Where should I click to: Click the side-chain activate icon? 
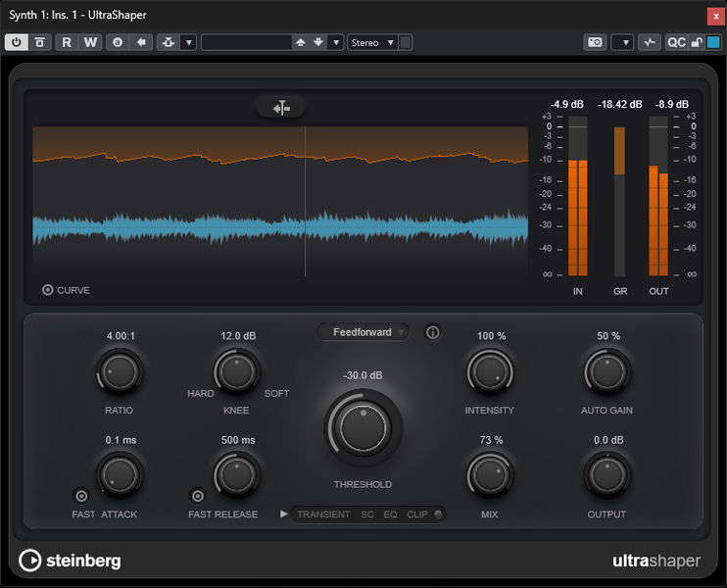[169, 42]
